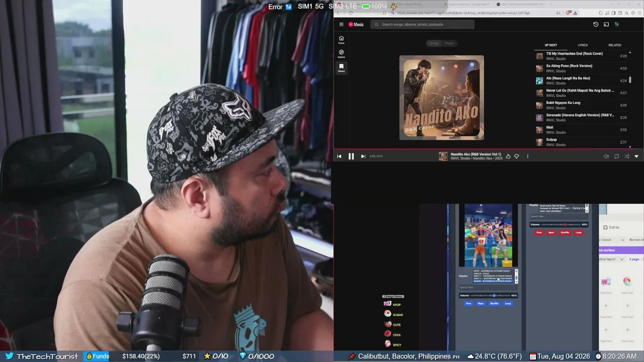Open Home in YouTube Music sidebar
This screenshot has height=362, width=644.
341,40
